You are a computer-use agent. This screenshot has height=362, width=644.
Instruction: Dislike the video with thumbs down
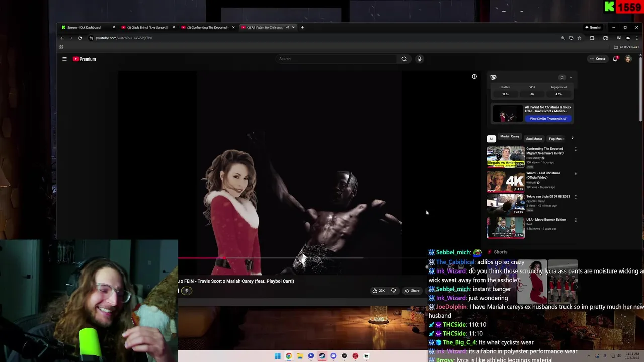[393, 291]
